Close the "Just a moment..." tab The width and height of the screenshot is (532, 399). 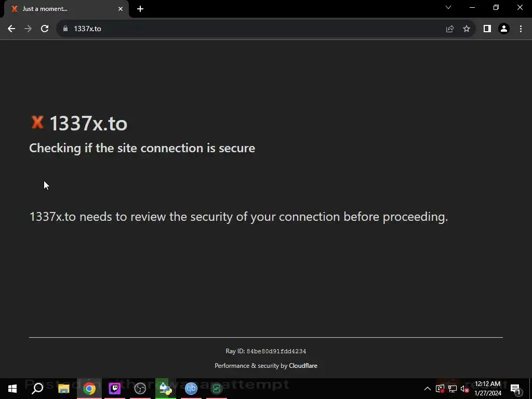(121, 9)
